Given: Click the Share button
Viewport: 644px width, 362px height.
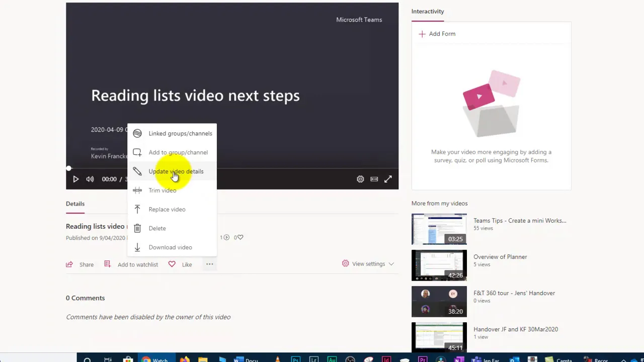Looking at the screenshot, I should coord(80,264).
